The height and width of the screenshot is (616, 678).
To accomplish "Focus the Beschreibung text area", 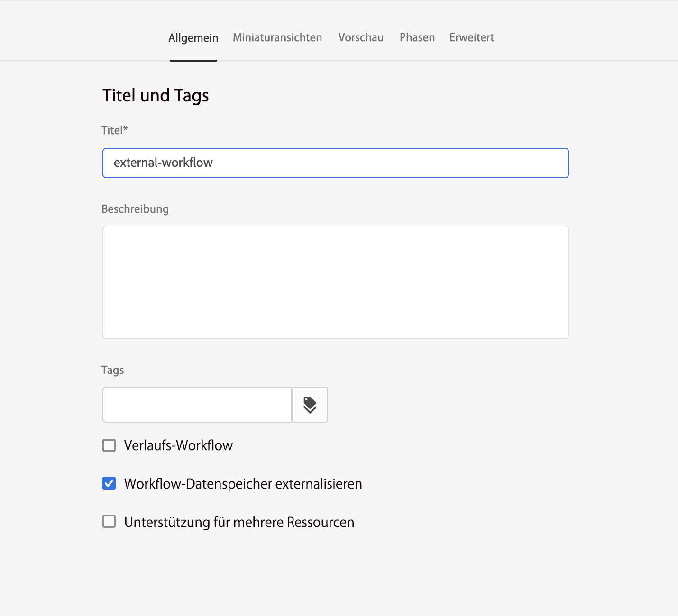I will coord(335,282).
